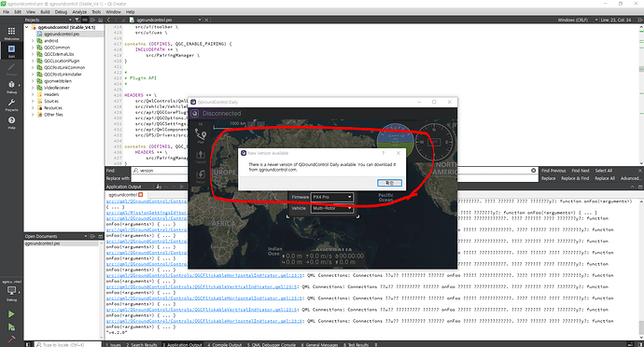Expand the android project folder
This screenshot has height=347, width=644.
[33, 41]
